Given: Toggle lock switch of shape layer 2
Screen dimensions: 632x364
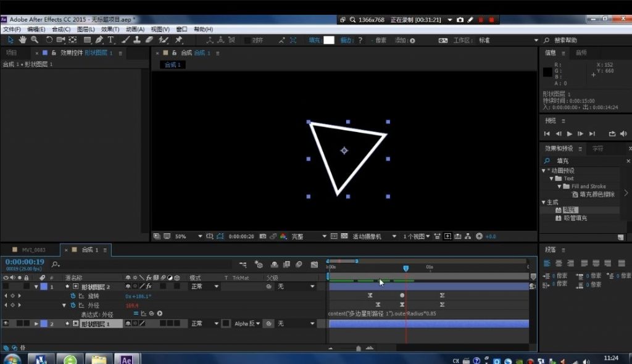Looking at the screenshot, I should (x=26, y=286).
